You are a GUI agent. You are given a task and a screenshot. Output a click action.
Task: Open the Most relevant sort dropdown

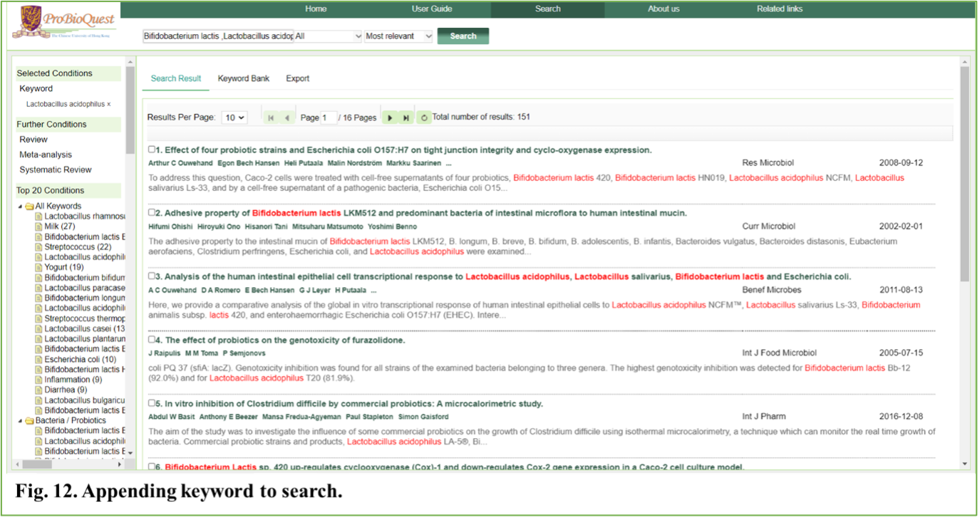pos(398,36)
